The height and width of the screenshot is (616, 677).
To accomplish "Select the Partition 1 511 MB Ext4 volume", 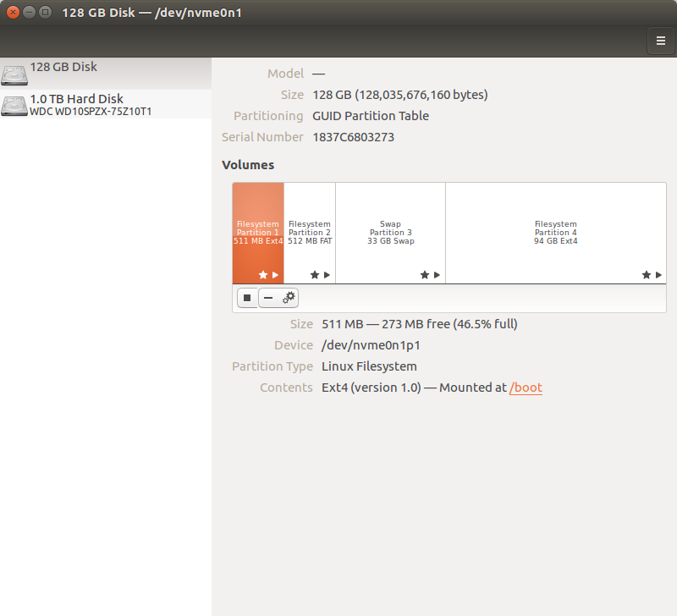I will (x=258, y=233).
